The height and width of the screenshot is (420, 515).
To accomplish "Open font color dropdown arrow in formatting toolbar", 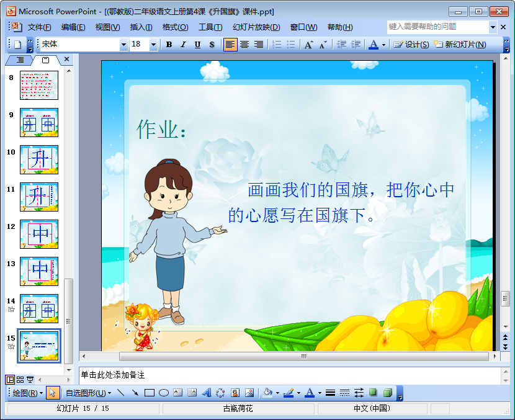I will 383,45.
